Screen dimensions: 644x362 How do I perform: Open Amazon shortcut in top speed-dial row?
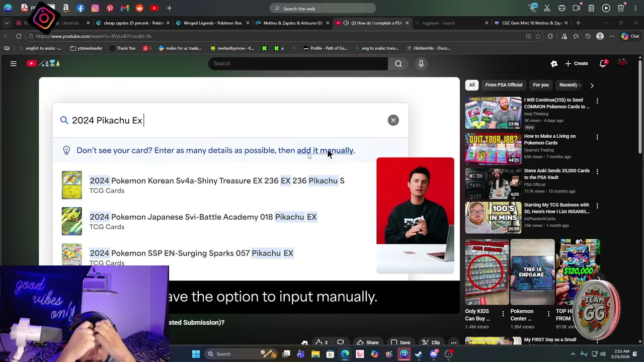click(65, 8)
